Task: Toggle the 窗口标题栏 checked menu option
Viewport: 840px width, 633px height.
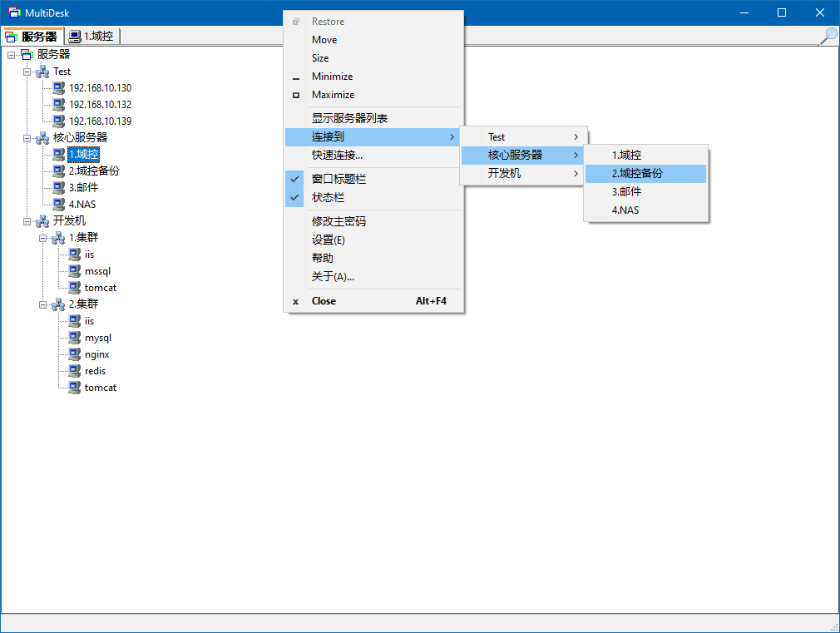Action: tap(338, 179)
